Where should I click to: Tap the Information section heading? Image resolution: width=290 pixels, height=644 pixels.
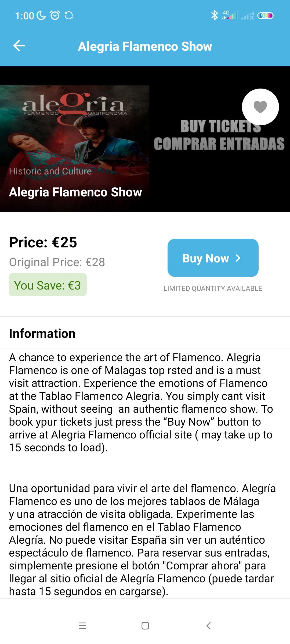42,334
